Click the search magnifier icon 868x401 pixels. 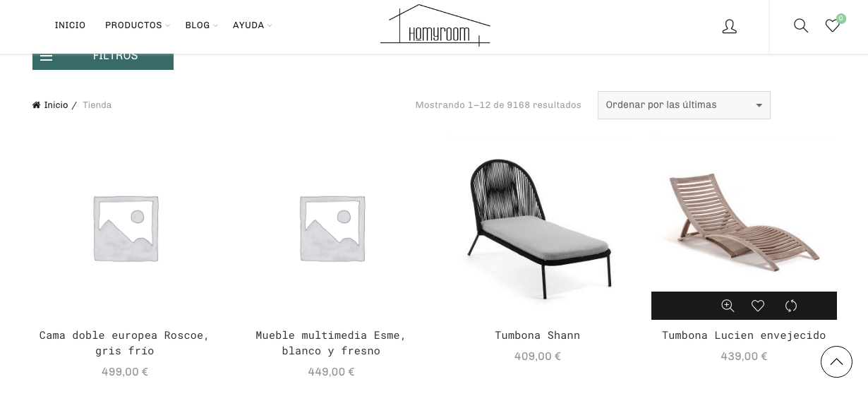point(801,26)
